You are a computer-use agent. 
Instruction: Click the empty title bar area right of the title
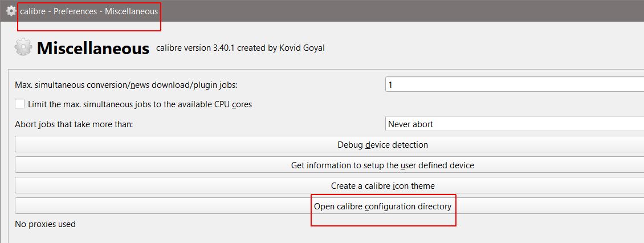[x=399, y=11]
